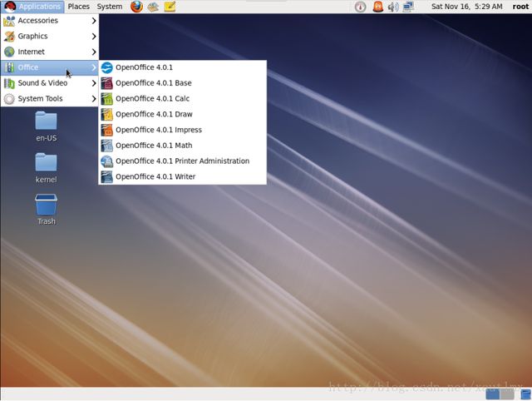
Task: Choose OpenOffice 4.0.1 Writer entry
Action: (183, 177)
